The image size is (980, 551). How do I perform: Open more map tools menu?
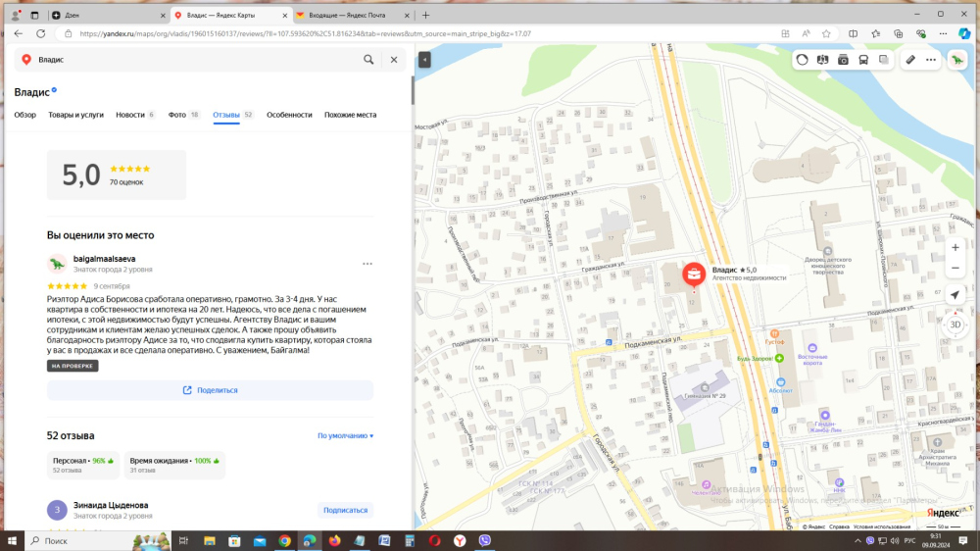click(x=931, y=60)
